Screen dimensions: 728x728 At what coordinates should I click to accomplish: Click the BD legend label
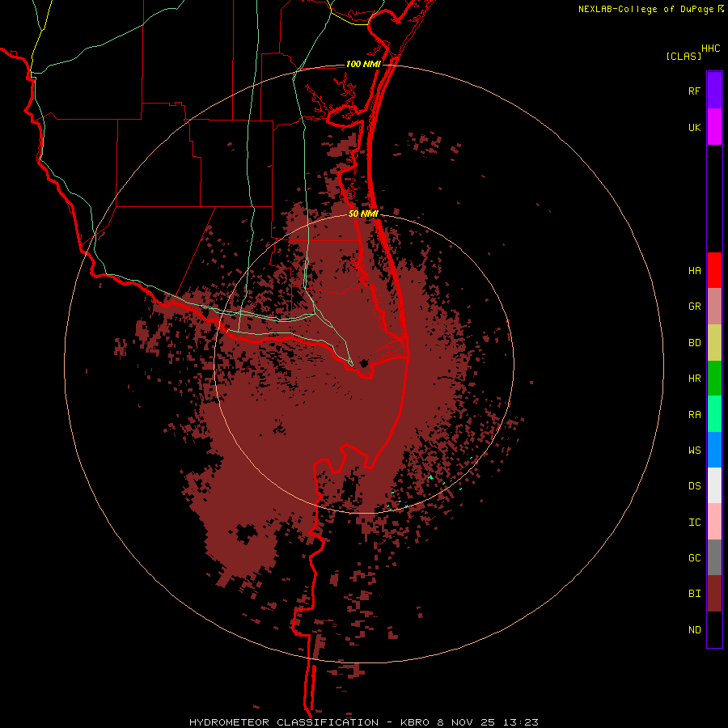(x=694, y=343)
